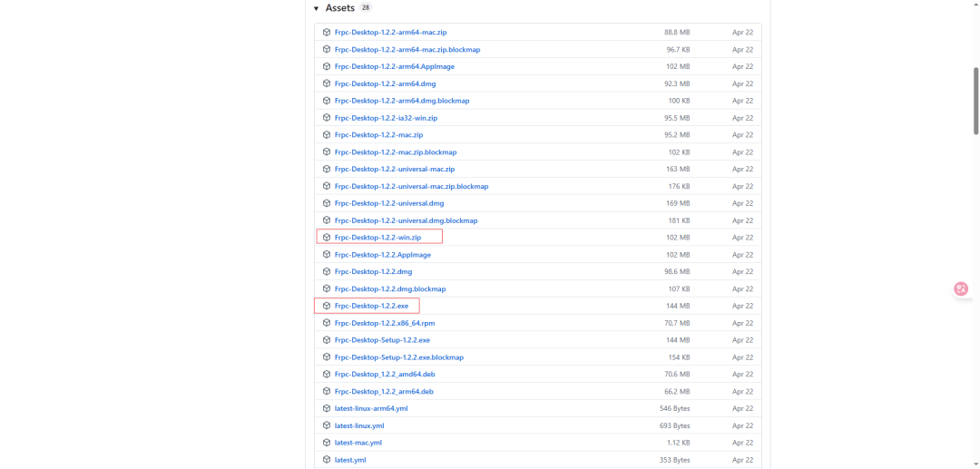
Task: Click the 88.8 MB size text
Action: (678, 32)
